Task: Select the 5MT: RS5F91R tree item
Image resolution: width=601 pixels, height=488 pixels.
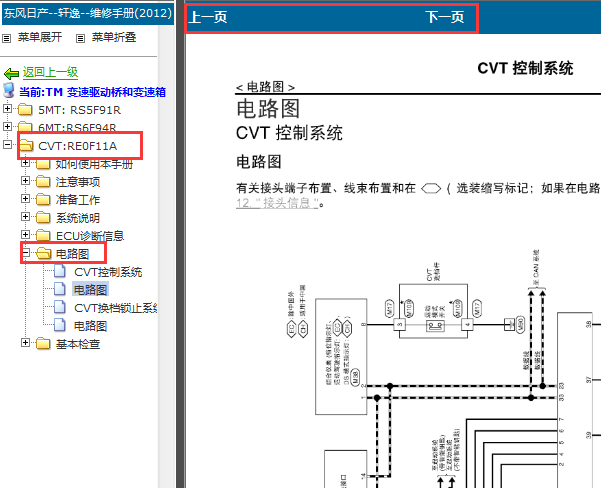Action: [x=79, y=110]
